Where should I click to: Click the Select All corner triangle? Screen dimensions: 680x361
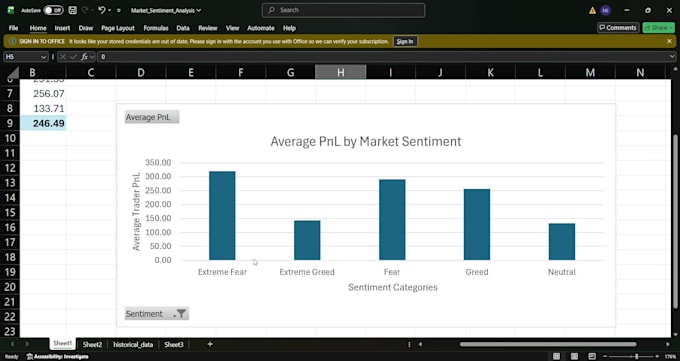13,72
